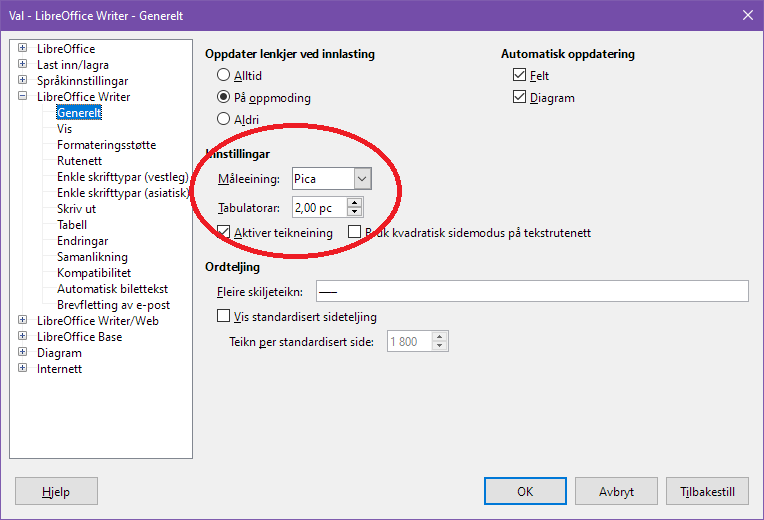Open Kompatibilitet settings page

pyautogui.click(x=94, y=273)
